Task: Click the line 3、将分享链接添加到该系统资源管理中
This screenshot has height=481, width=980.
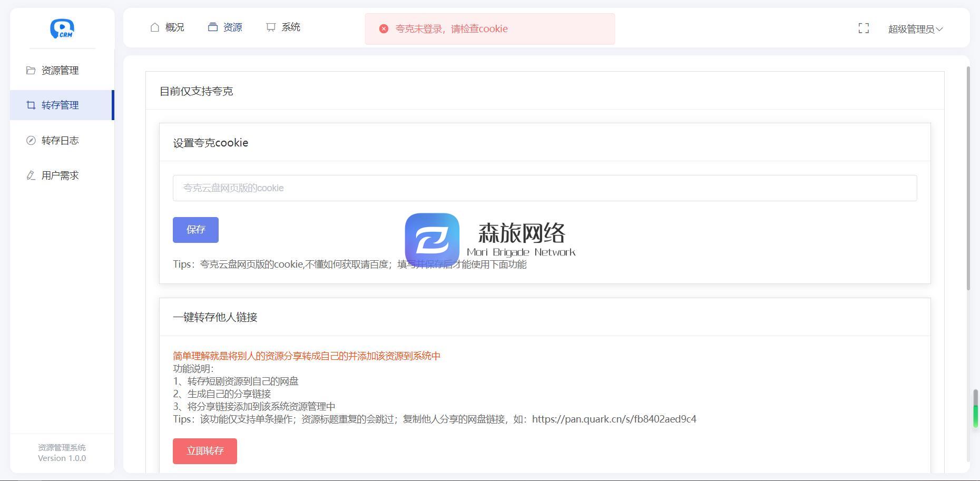Action: 254,407
